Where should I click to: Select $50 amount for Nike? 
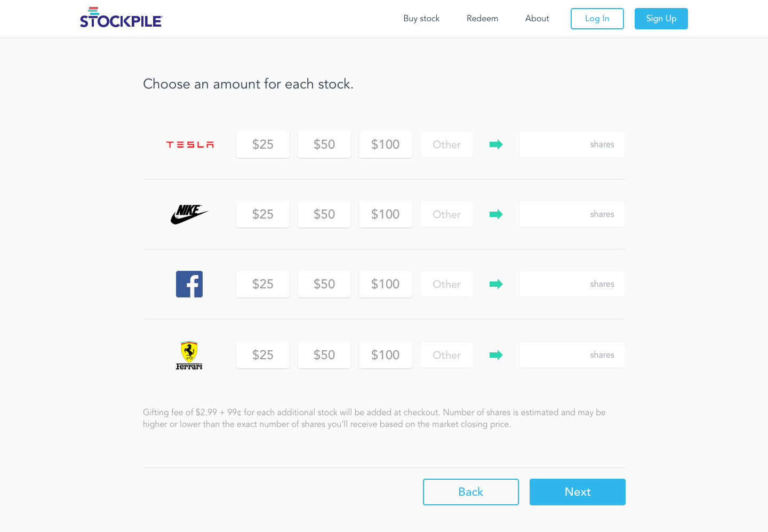pos(324,214)
